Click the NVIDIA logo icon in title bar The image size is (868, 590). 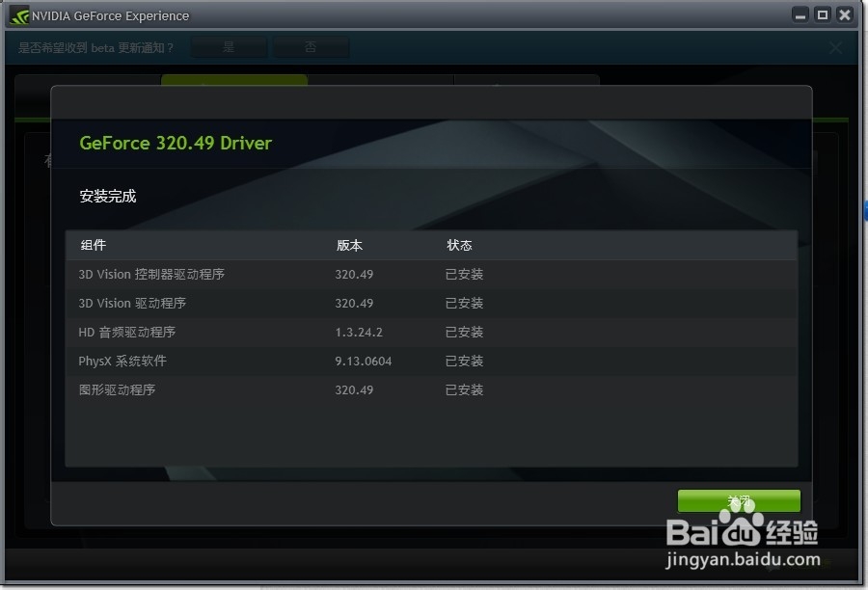pos(19,16)
